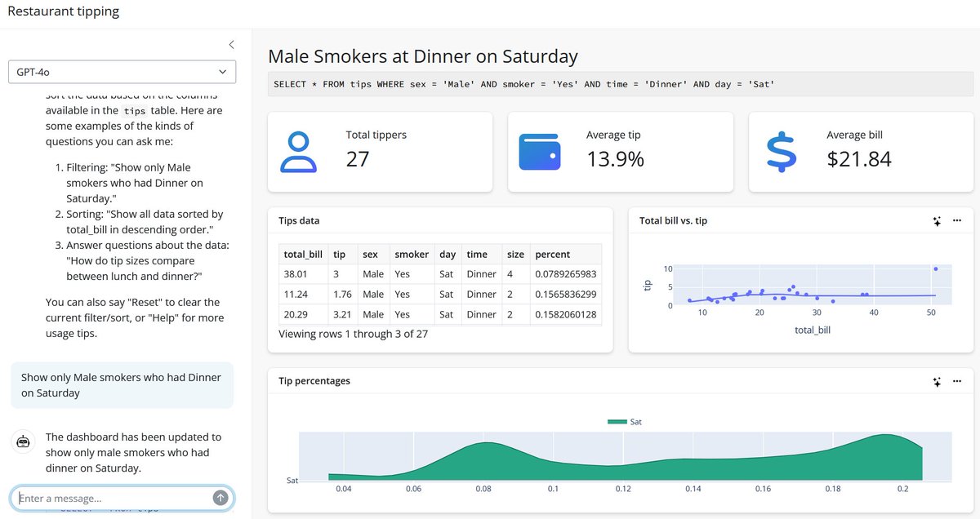The image size is (980, 519).
Task: Open the GPT-4o model dropdown
Action: point(122,72)
